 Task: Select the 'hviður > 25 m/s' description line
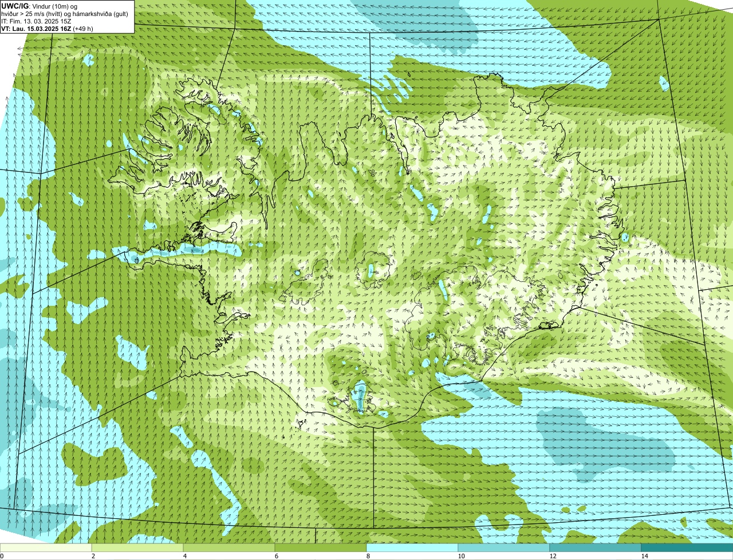click(65, 14)
